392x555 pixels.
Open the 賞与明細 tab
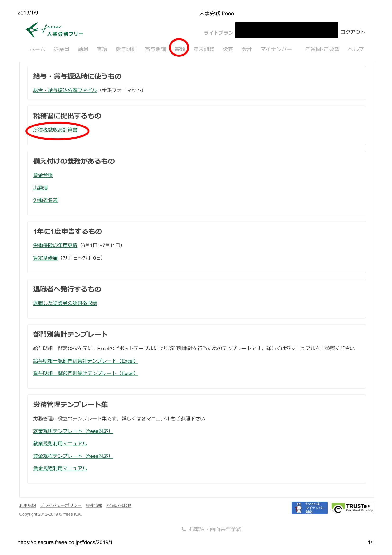[155, 49]
